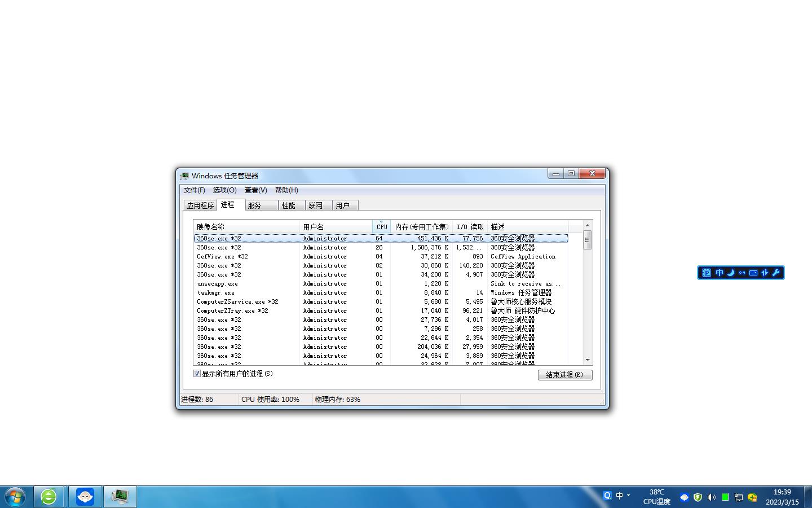The height and width of the screenshot is (508, 812).
Task: Select Task Manager taskbar button
Action: tap(120, 497)
